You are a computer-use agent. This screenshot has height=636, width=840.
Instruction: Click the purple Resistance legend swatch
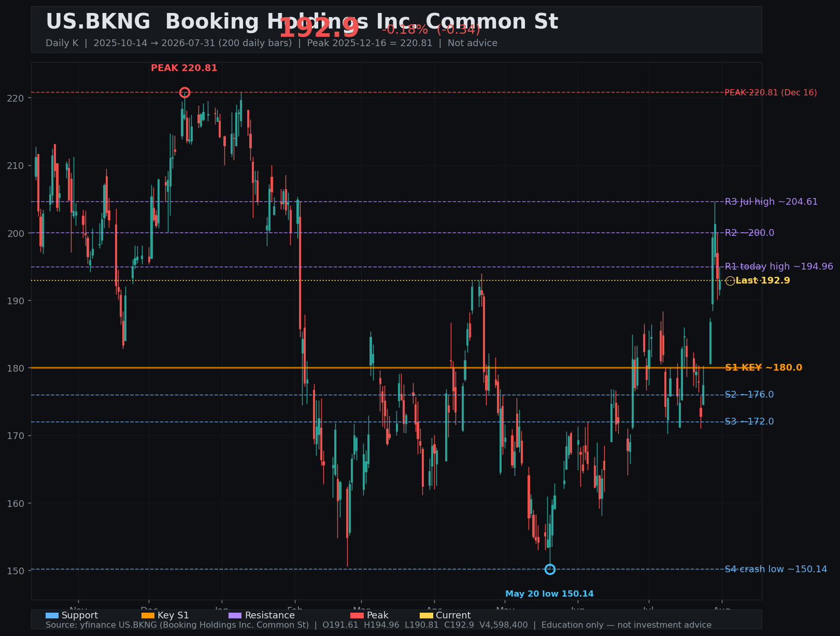tap(235, 615)
